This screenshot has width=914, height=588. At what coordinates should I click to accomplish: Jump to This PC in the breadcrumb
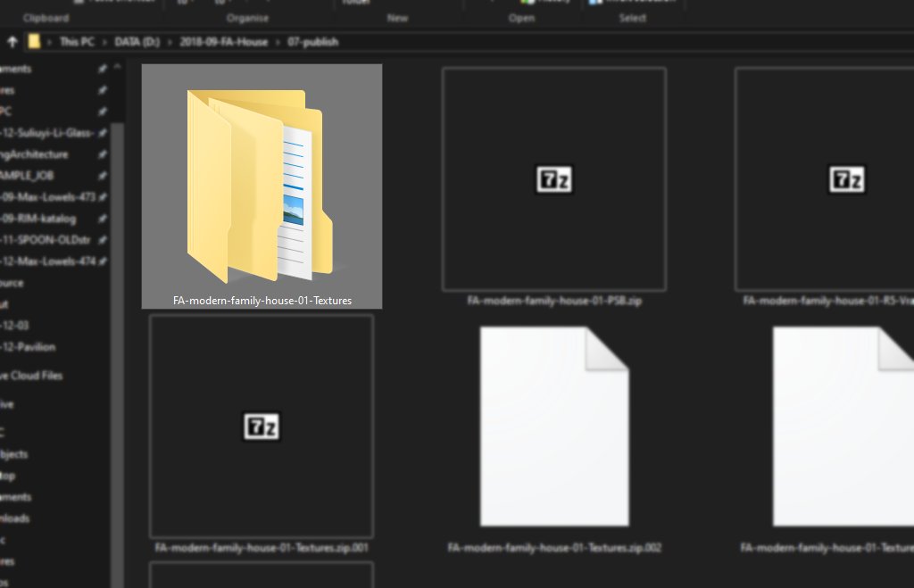(77, 42)
